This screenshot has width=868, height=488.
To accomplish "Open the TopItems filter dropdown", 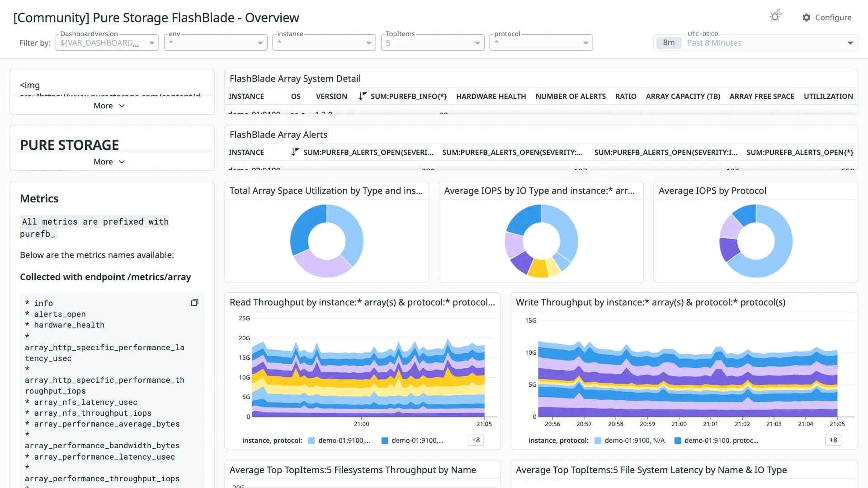I will pyautogui.click(x=433, y=42).
